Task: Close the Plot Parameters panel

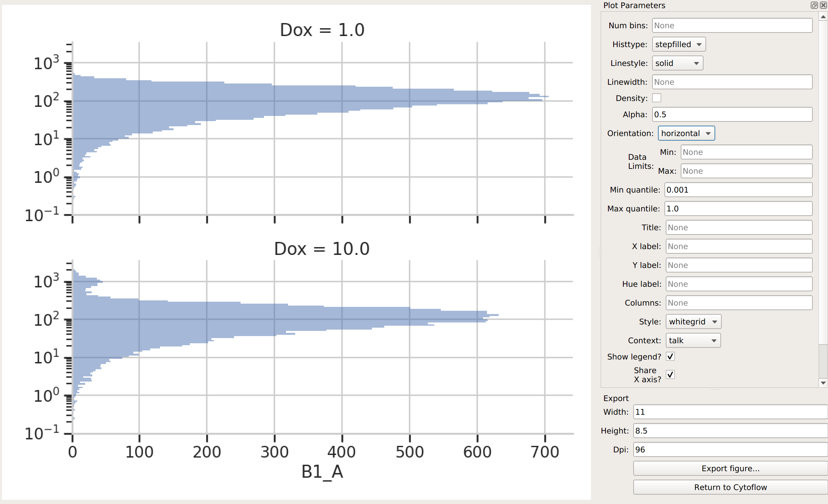Action: (x=823, y=5)
